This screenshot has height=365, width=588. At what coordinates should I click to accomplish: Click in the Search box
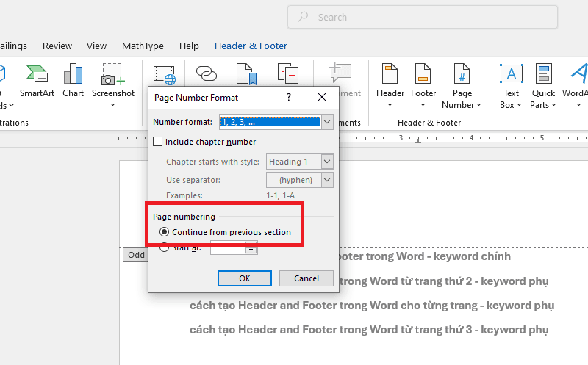pyautogui.click(x=423, y=17)
